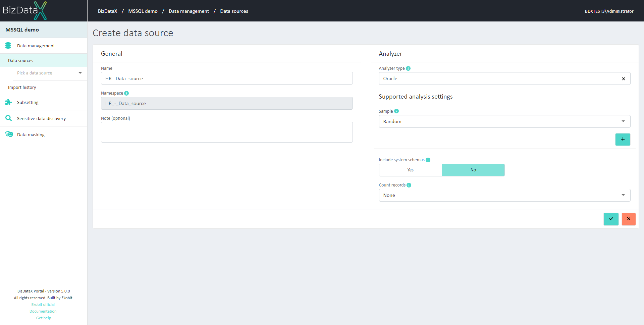The width and height of the screenshot is (644, 325).
Task: Click the Subsetting puzzle icon
Action: pyautogui.click(x=8, y=102)
